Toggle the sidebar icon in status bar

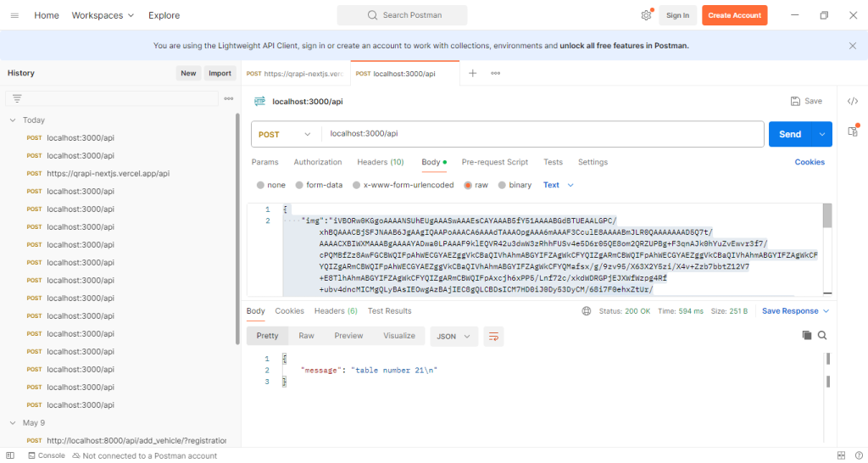click(10, 455)
